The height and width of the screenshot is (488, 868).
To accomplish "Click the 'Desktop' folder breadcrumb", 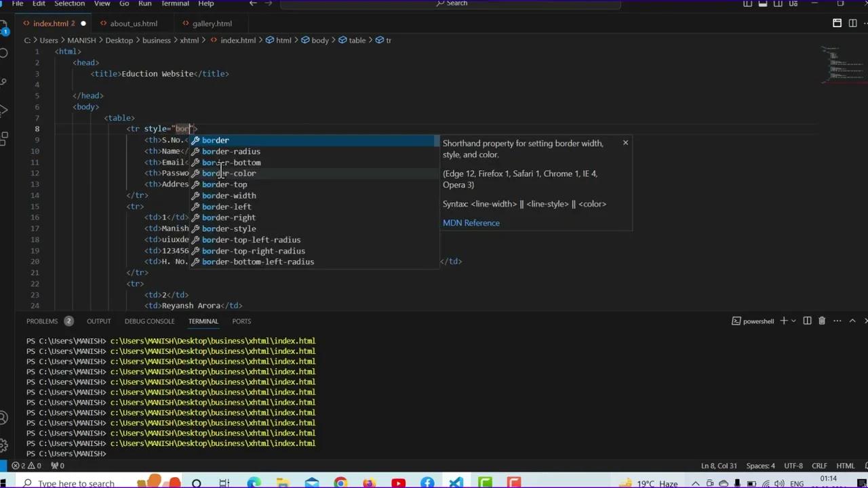I will click(x=119, y=40).
